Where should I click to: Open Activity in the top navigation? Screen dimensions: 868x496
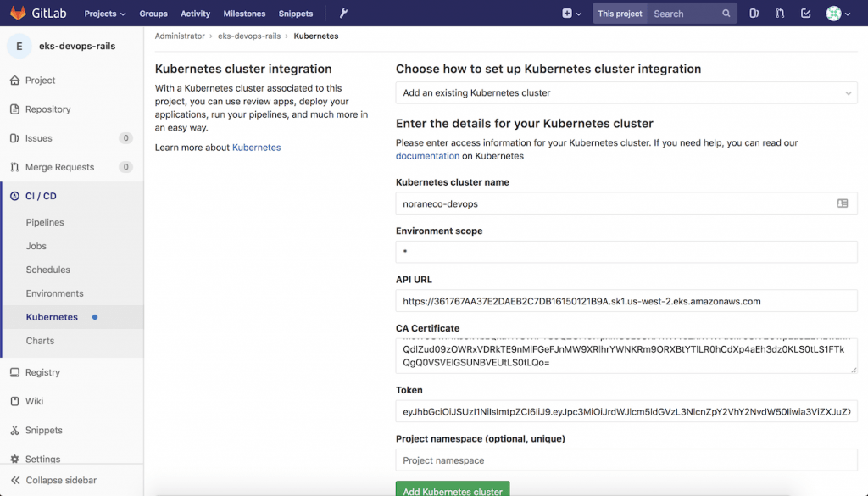196,14
